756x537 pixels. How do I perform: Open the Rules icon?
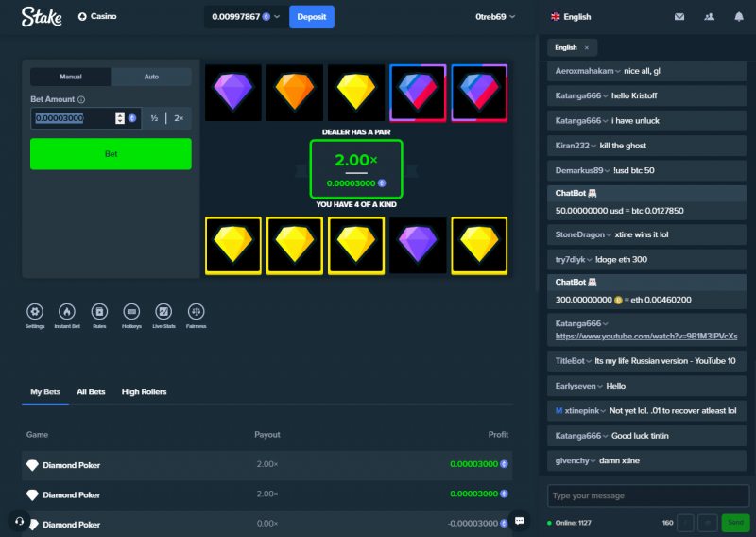99,312
